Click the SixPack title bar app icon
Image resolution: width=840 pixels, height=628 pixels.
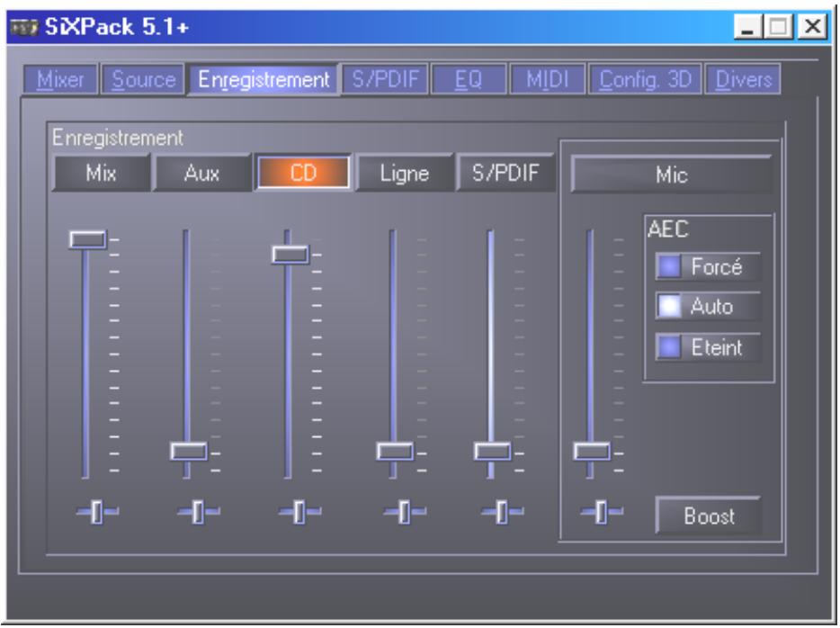click(x=24, y=26)
